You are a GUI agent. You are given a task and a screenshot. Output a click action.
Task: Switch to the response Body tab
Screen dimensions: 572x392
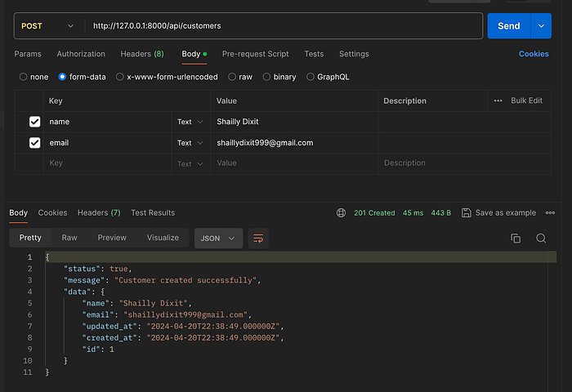click(18, 213)
